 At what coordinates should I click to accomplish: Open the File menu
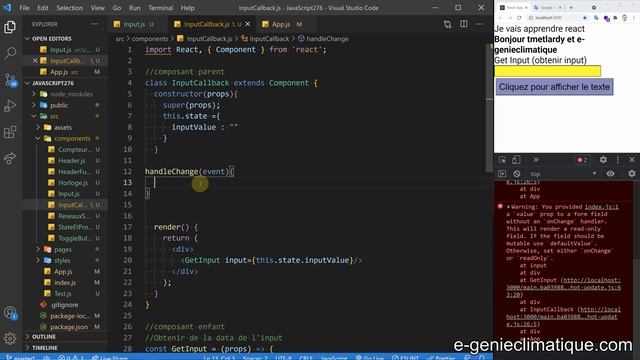point(24,8)
